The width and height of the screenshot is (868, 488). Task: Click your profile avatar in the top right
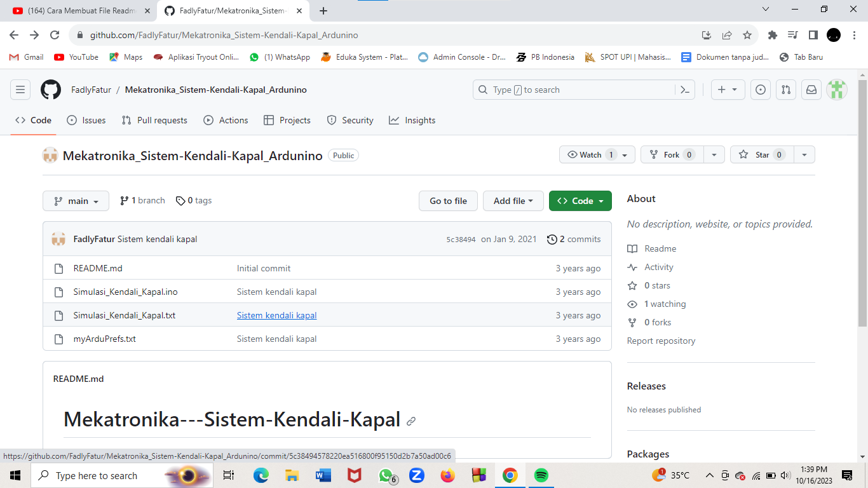point(836,89)
